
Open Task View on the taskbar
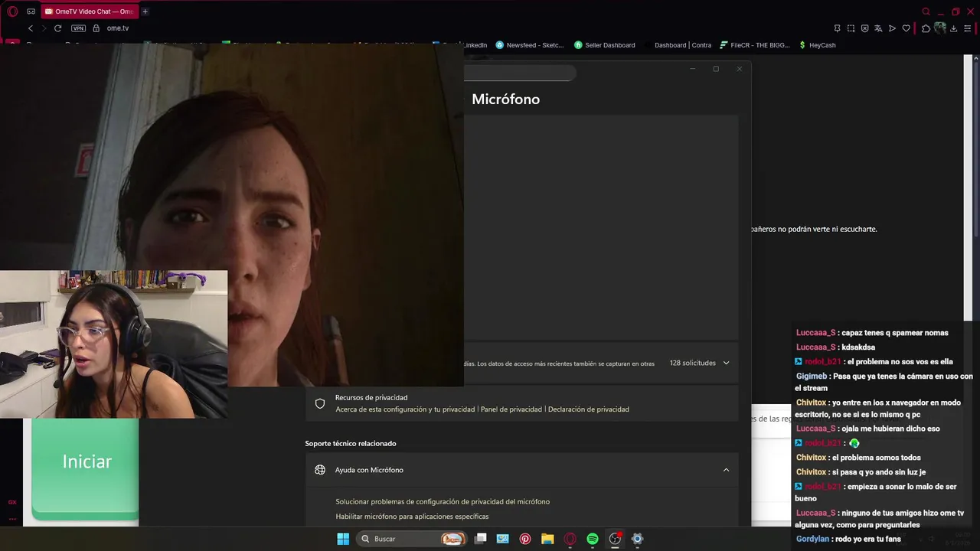480,539
